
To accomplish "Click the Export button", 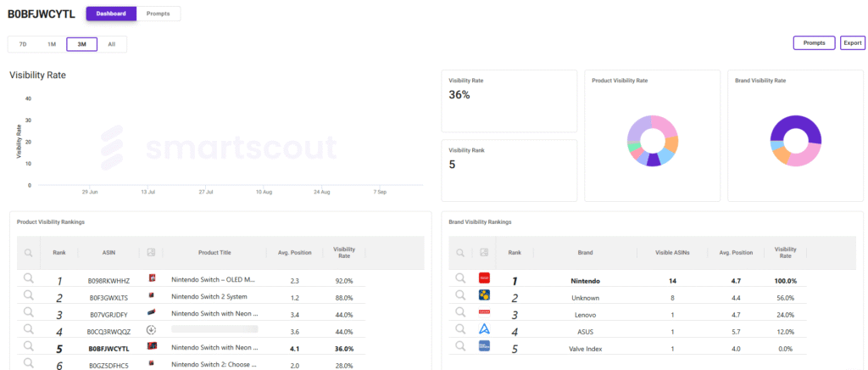I will 853,42.
